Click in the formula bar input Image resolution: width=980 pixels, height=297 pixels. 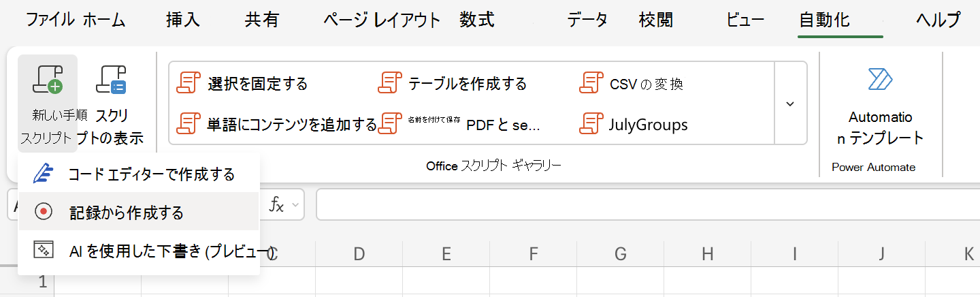648,205
